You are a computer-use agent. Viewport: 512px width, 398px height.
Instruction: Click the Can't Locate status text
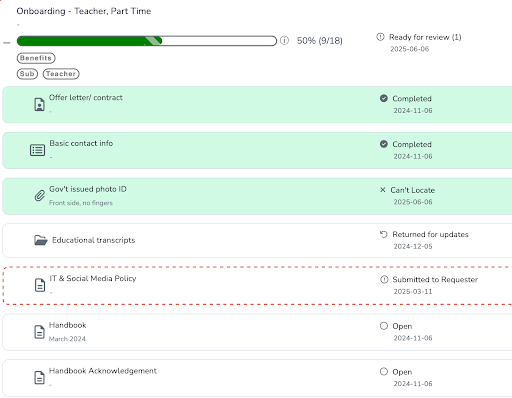pyautogui.click(x=413, y=190)
